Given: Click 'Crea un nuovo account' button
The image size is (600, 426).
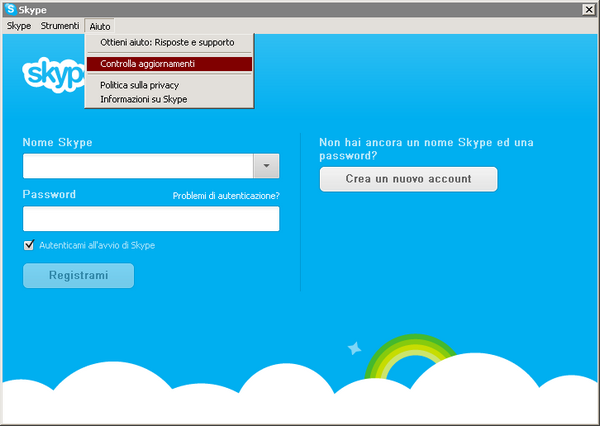Looking at the screenshot, I should click(408, 179).
